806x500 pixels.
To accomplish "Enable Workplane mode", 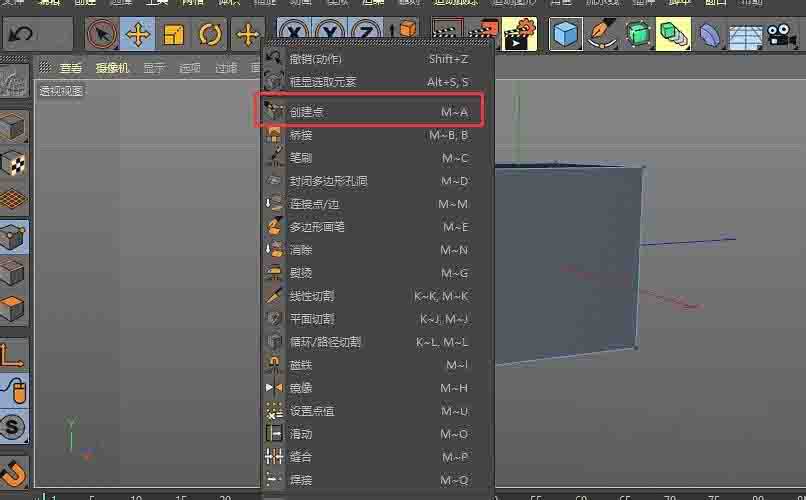I will click(x=14, y=199).
